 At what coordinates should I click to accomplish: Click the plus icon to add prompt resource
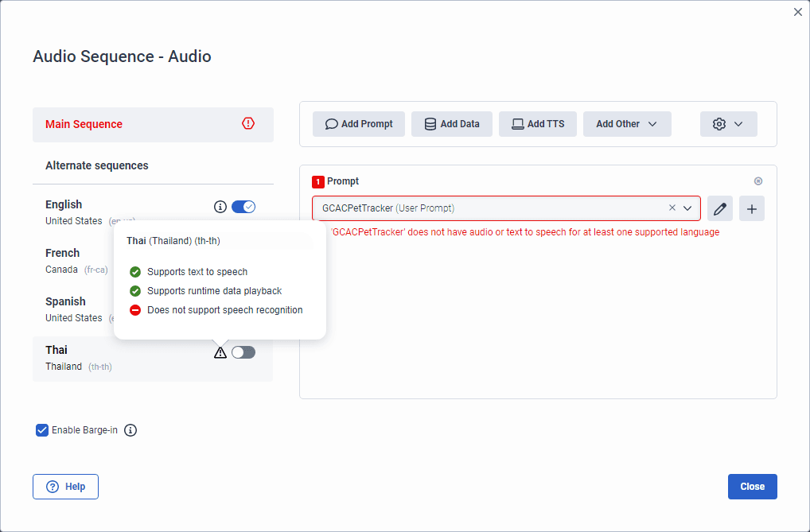tap(751, 208)
